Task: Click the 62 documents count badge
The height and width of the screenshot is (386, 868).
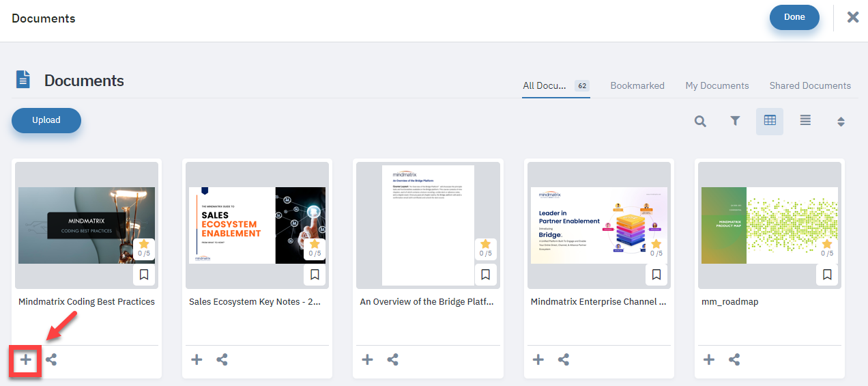Action: (x=582, y=86)
